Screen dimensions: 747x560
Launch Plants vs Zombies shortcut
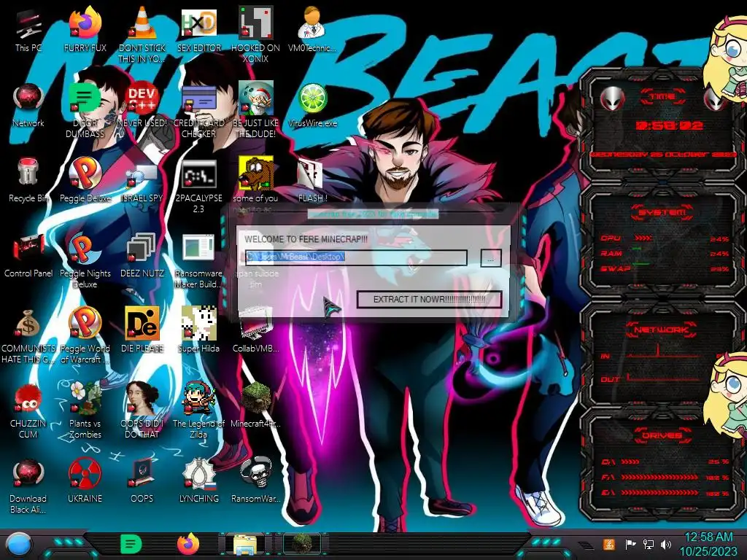point(85,398)
